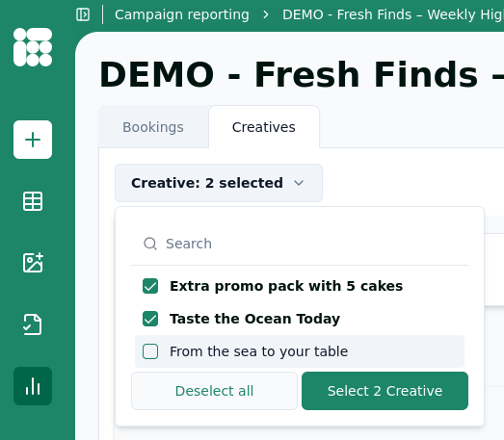Toggle the sidebar collapse panel icon
This screenshot has width=504, height=440.
(x=83, y=14)
